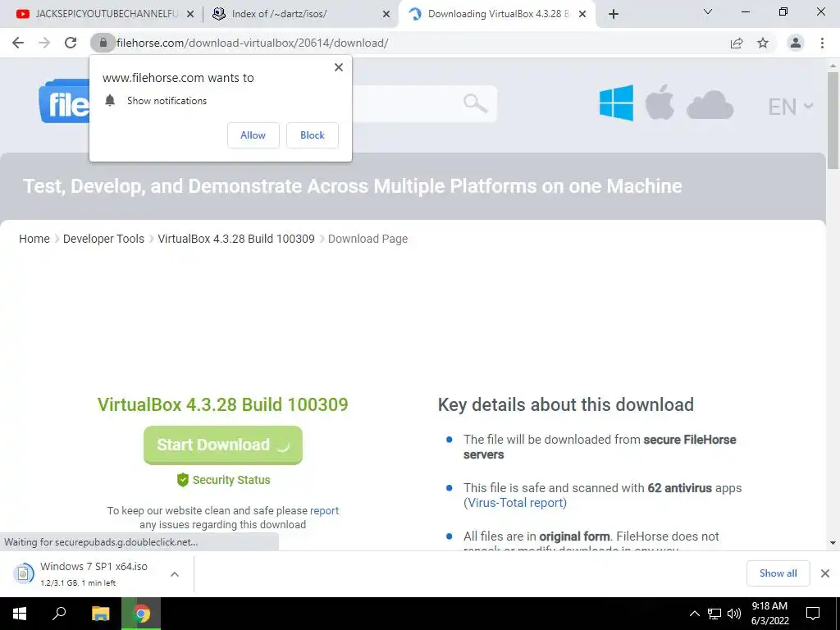Screen dimensions: 840x630
Task: Go back with the browser back arrow
Action: coord(18,43)
